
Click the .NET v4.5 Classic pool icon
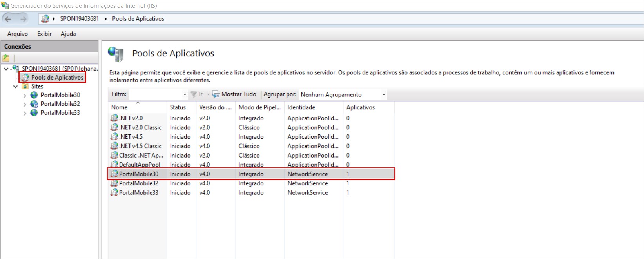click(x=114, y=146)
